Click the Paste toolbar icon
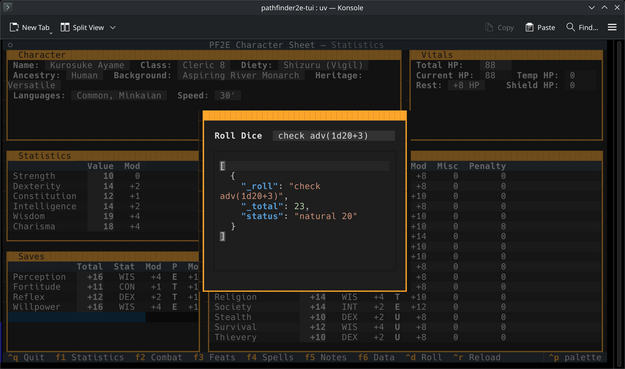625x369 pixels. pos(529,27)
